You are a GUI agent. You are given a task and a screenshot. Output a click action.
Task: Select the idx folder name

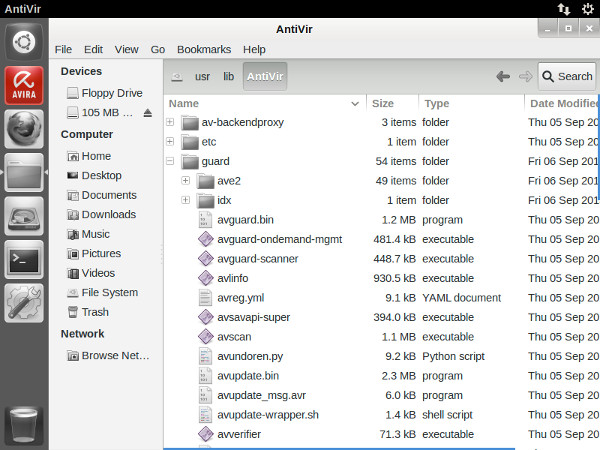(x=224, y=201)
